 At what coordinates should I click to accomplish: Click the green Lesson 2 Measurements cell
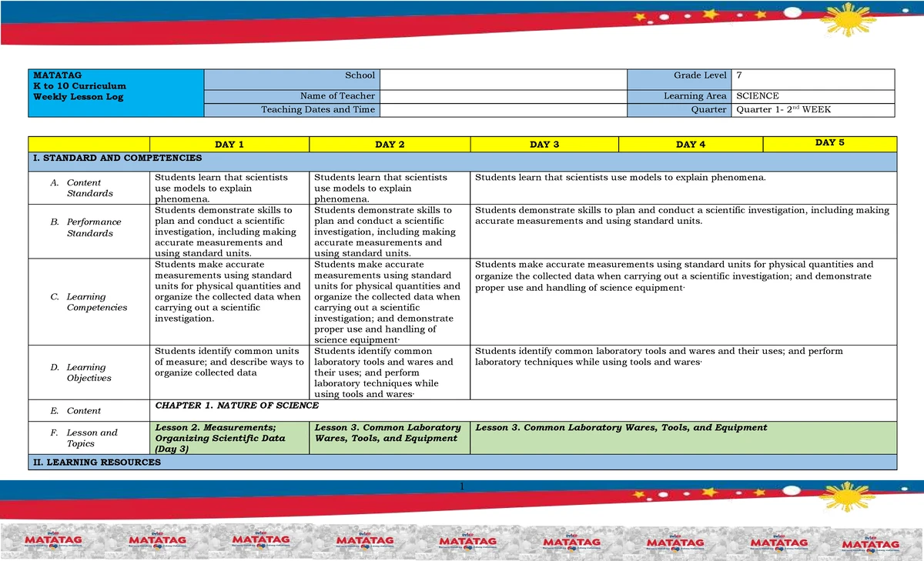(229, 438)
